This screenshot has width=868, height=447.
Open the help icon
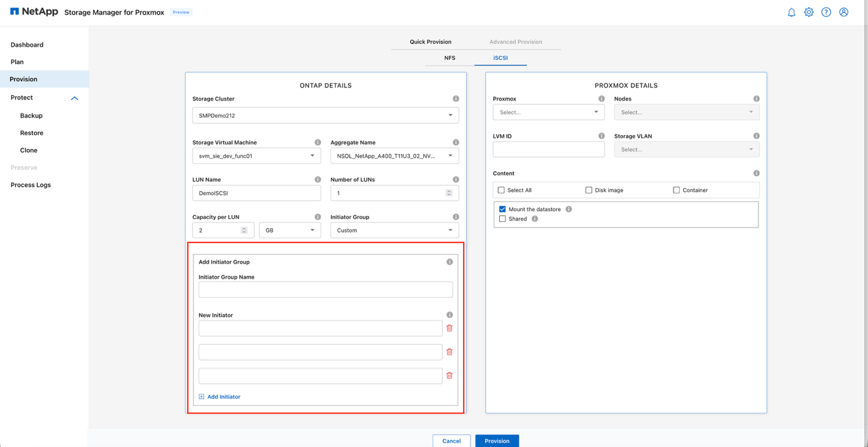coord(826,11)
